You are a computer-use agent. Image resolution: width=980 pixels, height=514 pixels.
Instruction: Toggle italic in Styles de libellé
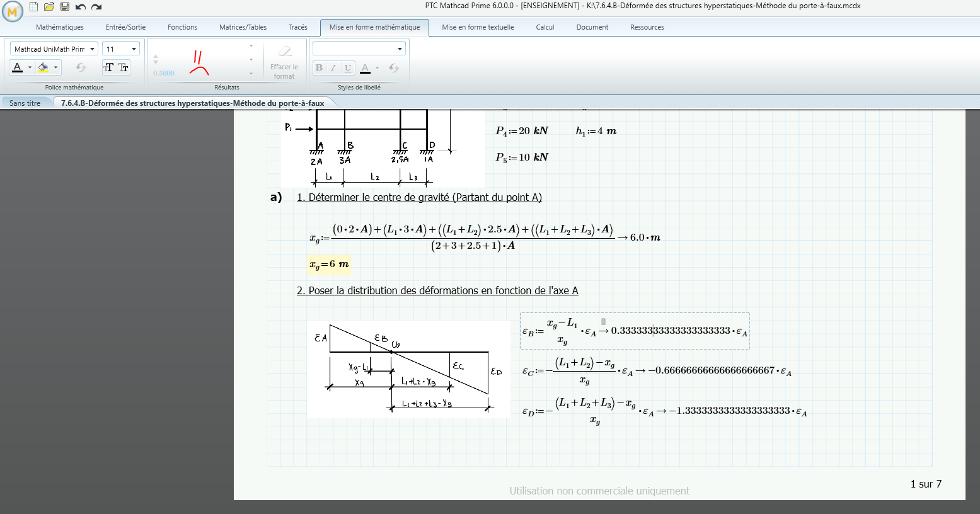click(x=333, y=68)
